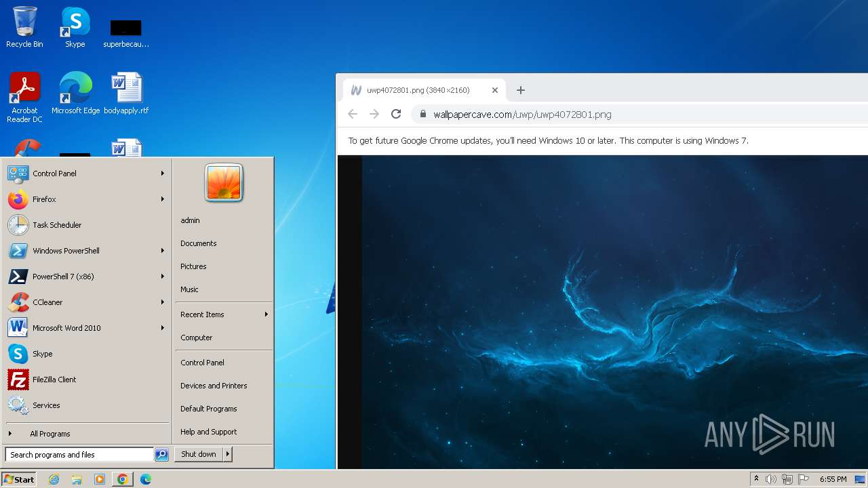Launch the Microsoft Edge desktop shortcut
Image resolution: width=868 pixels, height=488 pixels.
(x=75, y=93)
